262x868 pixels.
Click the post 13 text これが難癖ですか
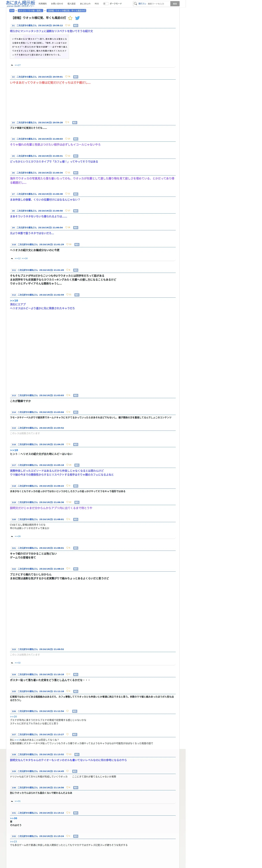click(20, 401)
